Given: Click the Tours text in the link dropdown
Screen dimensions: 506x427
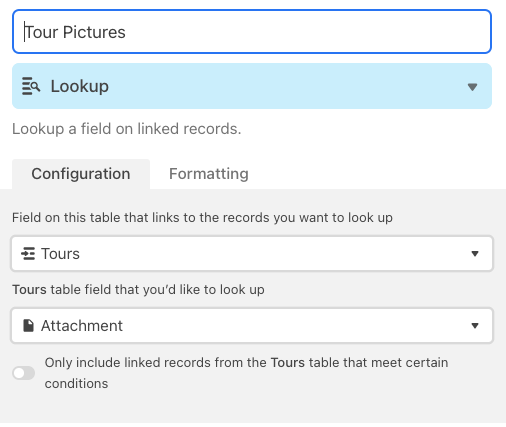Looking at the screenshot, I should 60,254.
